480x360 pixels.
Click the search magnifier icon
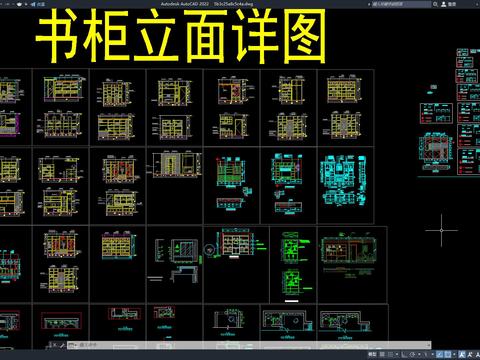click(435, 4)
